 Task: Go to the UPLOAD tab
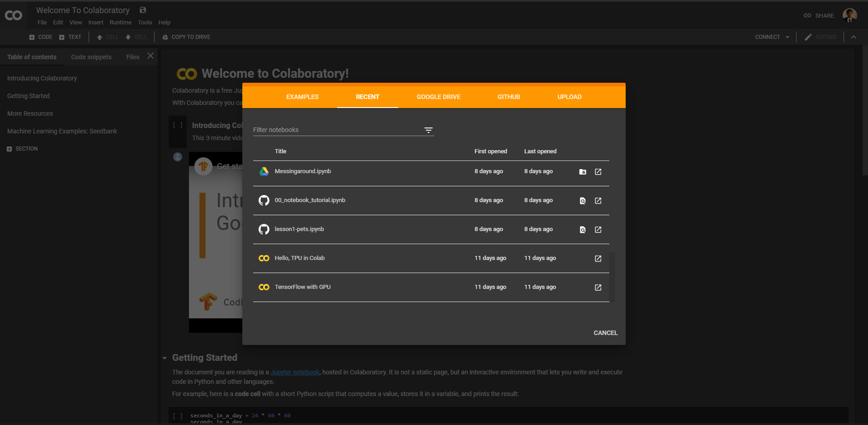[570, 97]
